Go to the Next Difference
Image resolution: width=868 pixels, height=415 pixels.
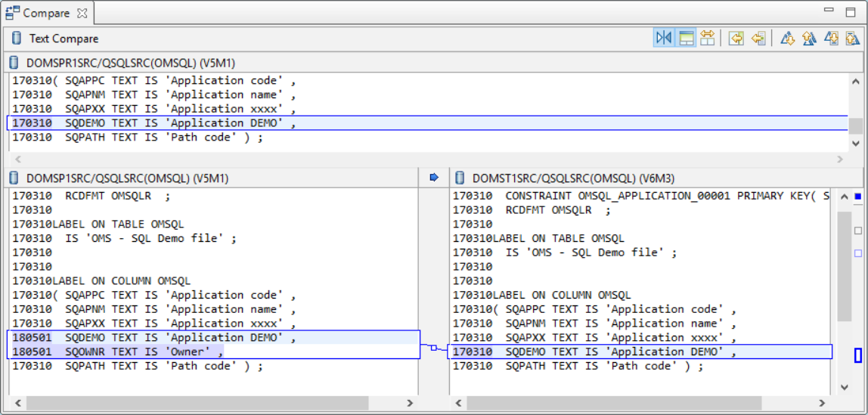tap(787, 39)
